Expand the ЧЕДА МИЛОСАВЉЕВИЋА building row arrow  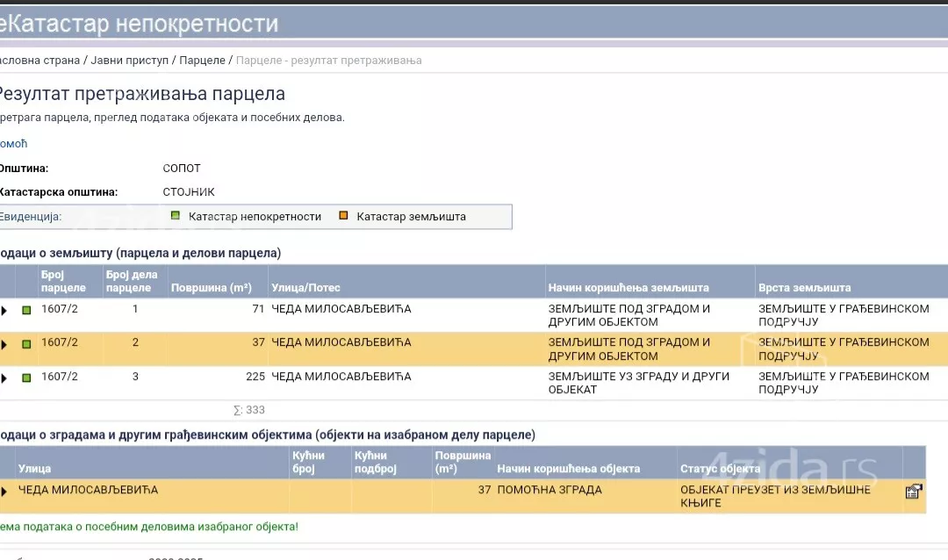pos(4,492)
